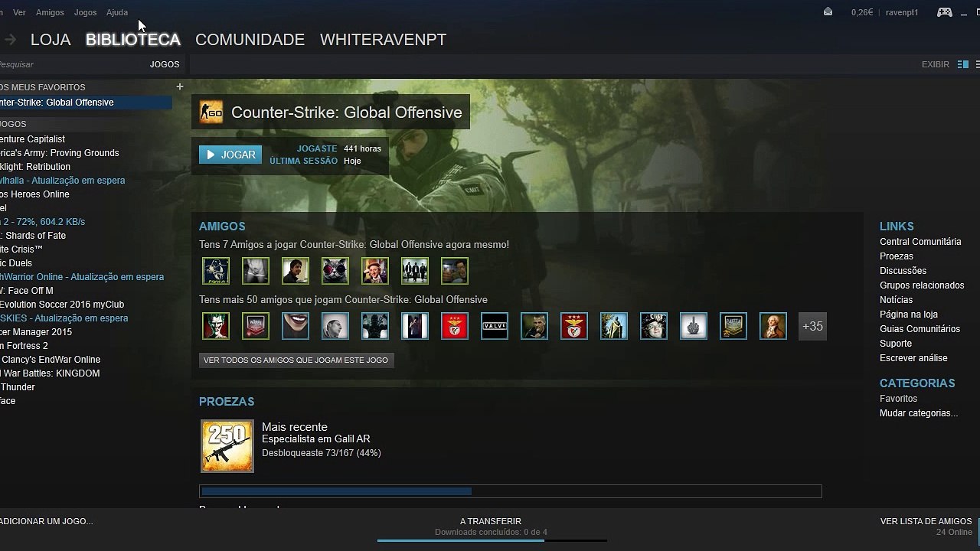Go to the LOJA tab
Screen dimensions: 980x551
tap(51, 40)
